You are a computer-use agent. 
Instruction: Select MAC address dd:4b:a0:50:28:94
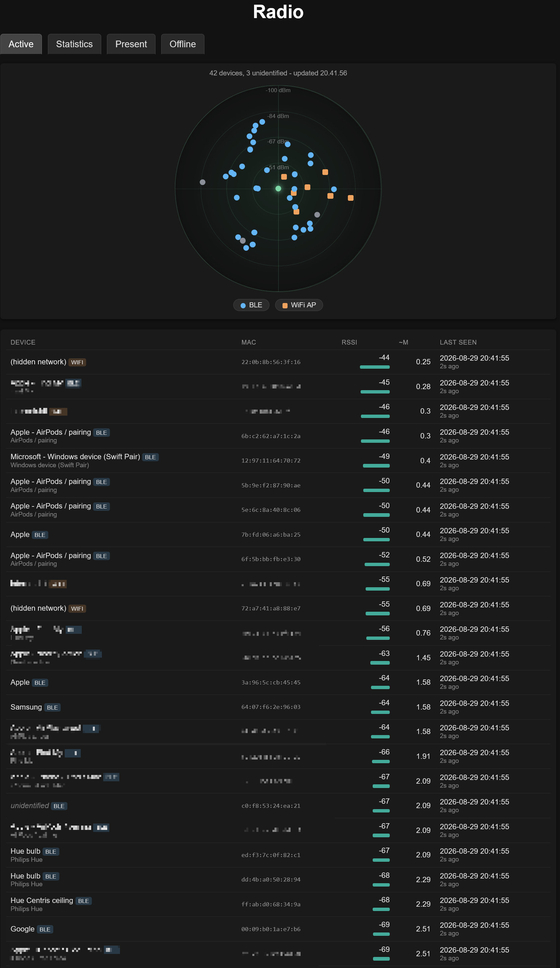[271, 879]
